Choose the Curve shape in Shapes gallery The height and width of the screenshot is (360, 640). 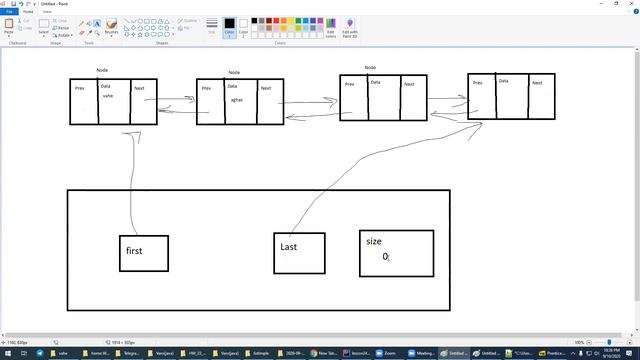133,21
